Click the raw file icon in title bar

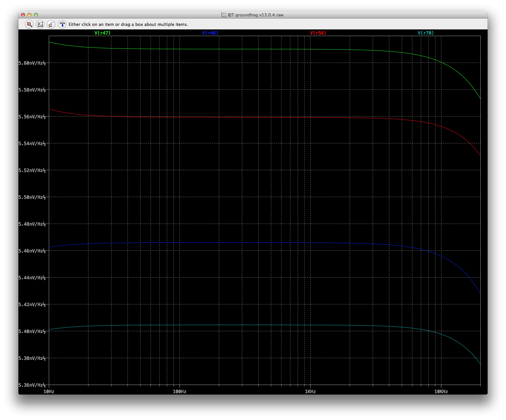click(x=224, y=15)
